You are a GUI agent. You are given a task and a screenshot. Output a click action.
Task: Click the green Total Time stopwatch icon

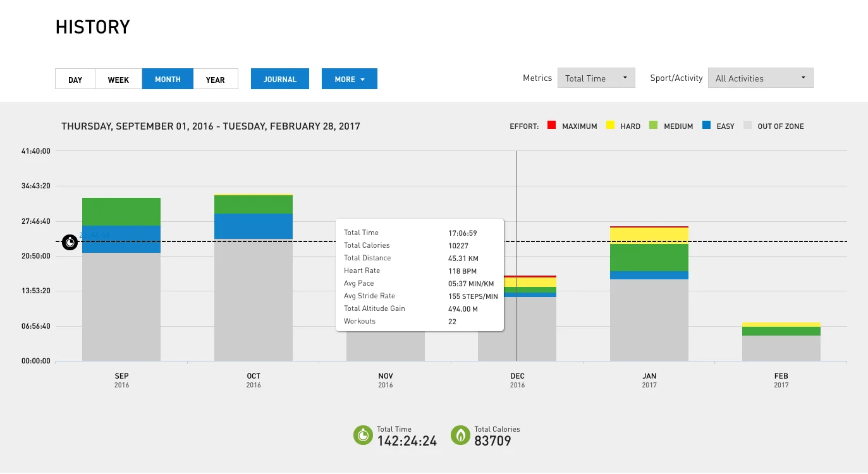point(363,435)
